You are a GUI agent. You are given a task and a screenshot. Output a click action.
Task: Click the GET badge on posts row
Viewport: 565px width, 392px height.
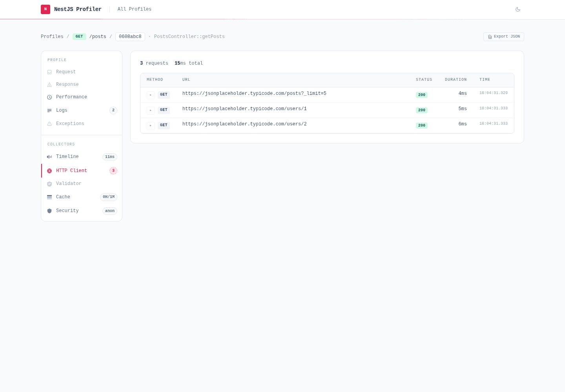click(x=164, y=95)
